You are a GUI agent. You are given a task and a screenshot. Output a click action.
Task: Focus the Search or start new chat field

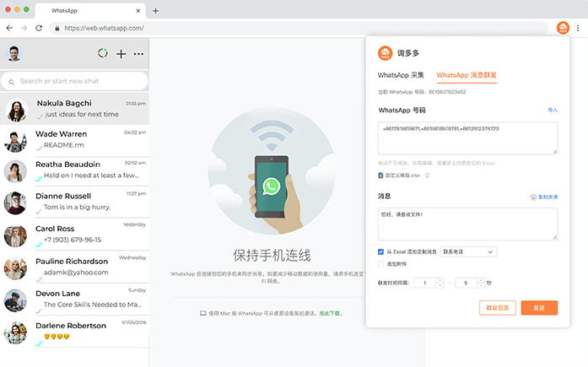tap(74, 81)
